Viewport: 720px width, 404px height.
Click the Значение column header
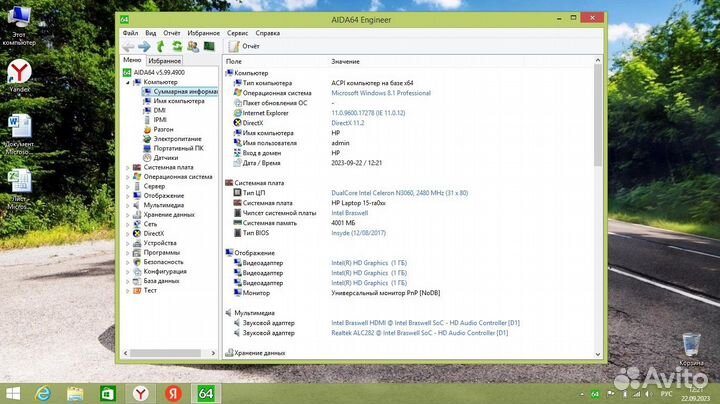345,61
